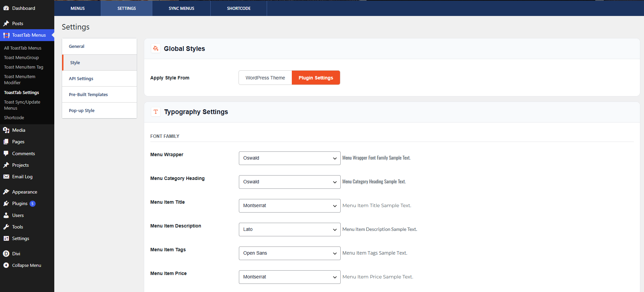Switch to the SYNC MENUS top tab

point(182,8)
